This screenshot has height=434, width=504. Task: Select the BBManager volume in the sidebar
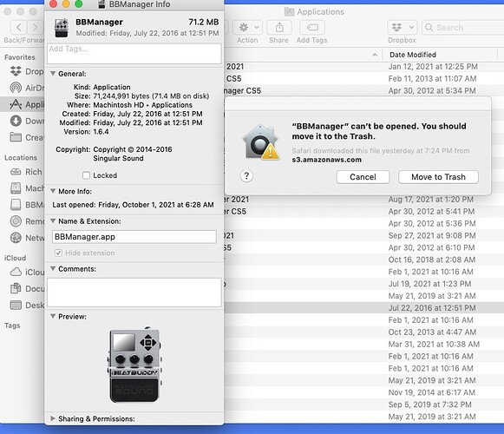[x=27, y=205]
